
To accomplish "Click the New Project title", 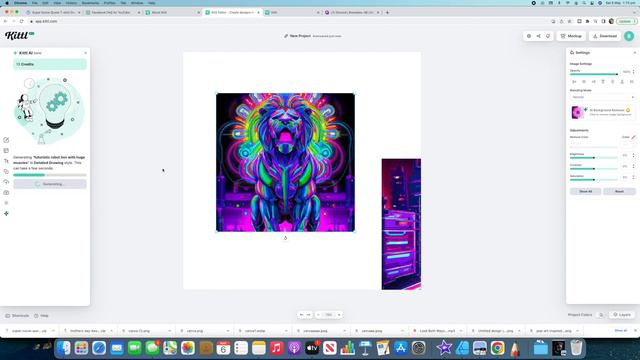I will coord(300,36).
